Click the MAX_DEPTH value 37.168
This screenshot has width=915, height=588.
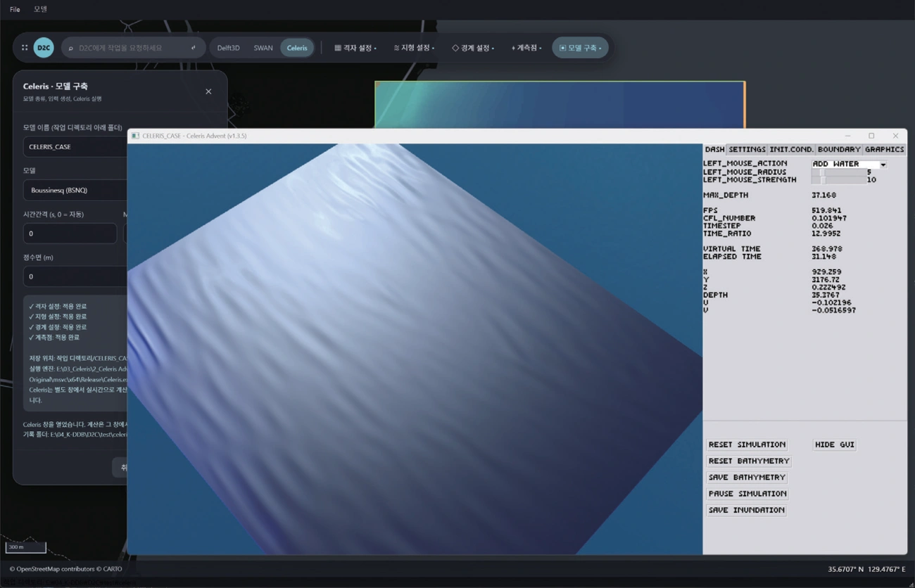point(824,195)
